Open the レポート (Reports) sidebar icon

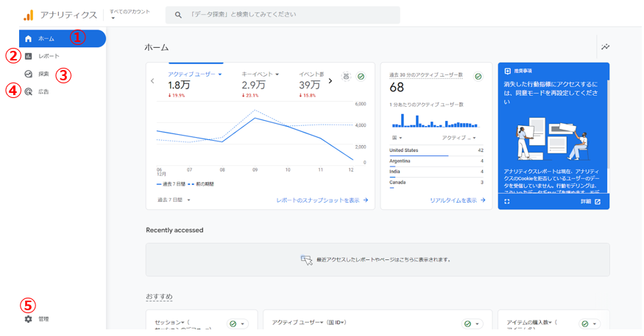[28, 56]
